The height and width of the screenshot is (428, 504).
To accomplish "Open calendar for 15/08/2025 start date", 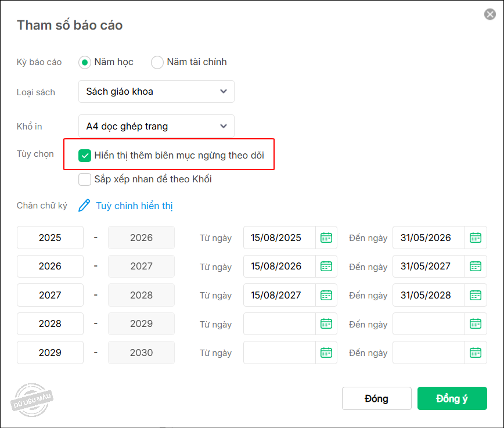I will pos(326,238).
